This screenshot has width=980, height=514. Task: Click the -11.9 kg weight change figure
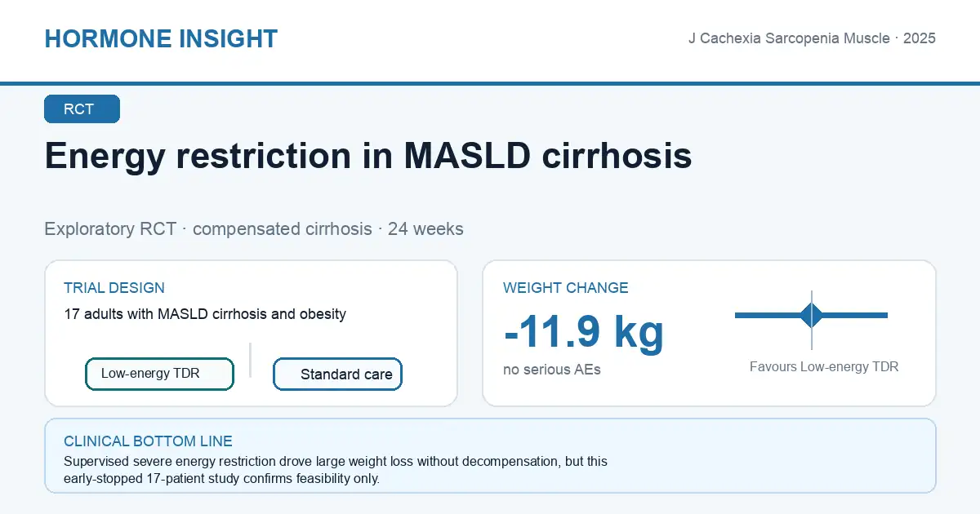click(584, 331)
